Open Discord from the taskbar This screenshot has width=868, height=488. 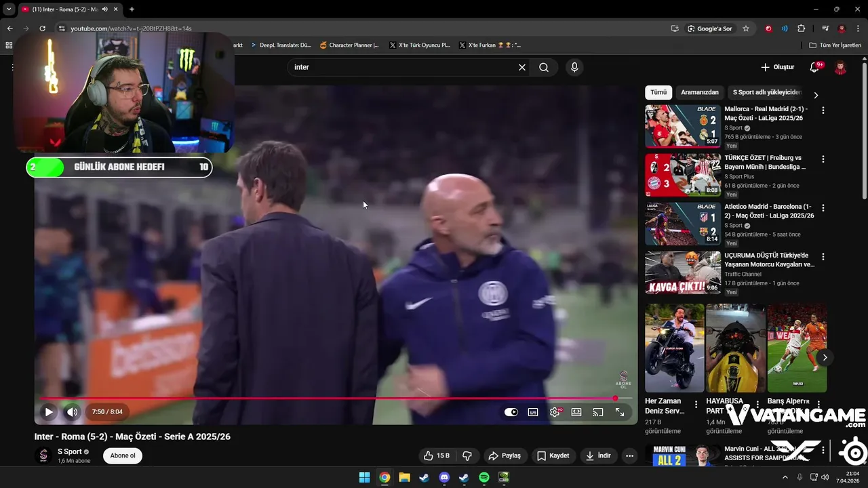[444, 477]
